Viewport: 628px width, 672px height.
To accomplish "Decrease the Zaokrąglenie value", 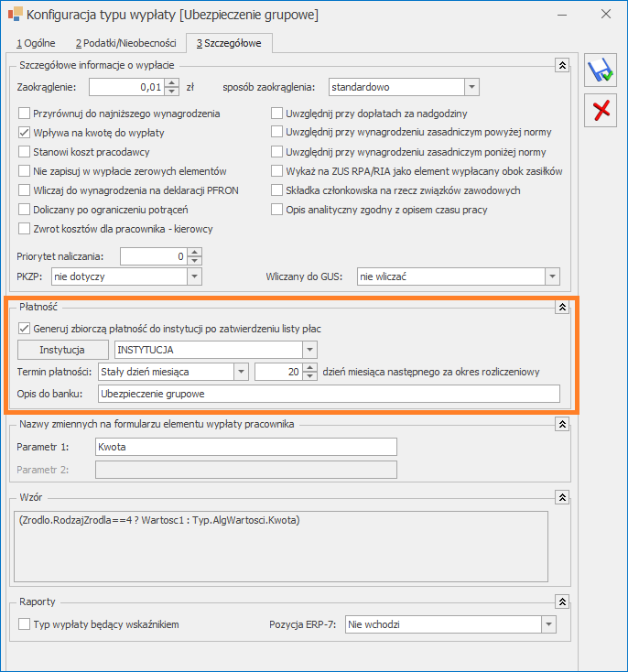I will point(171,91).
